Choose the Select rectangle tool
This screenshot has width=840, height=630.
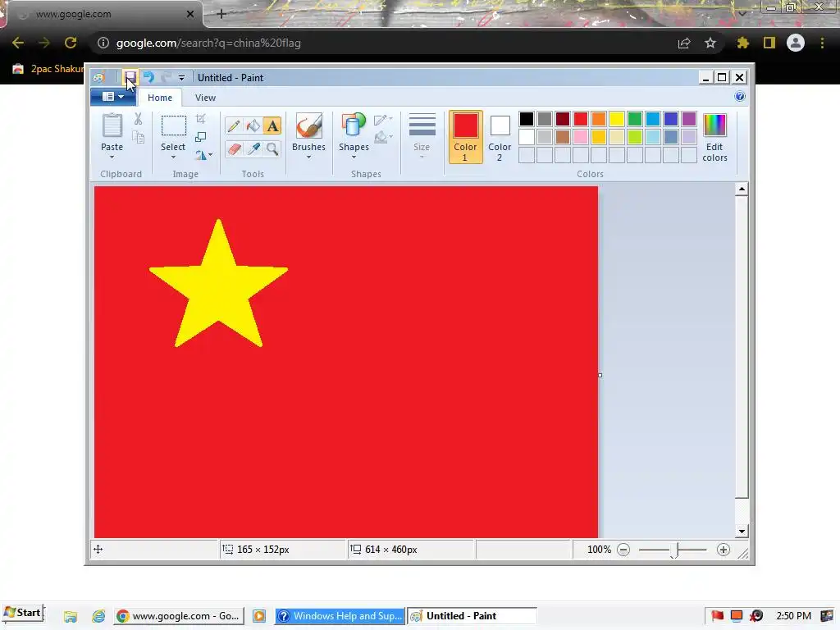(173, 126)
